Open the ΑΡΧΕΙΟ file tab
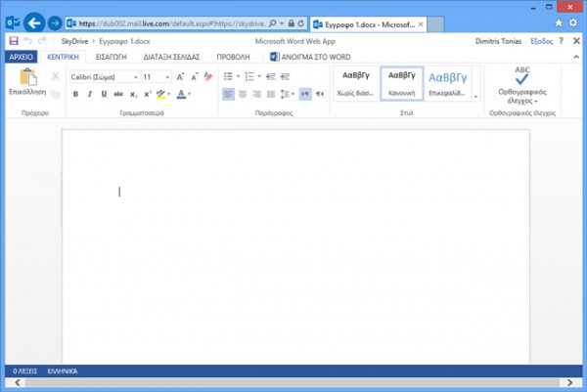 [x=21, y=57]
